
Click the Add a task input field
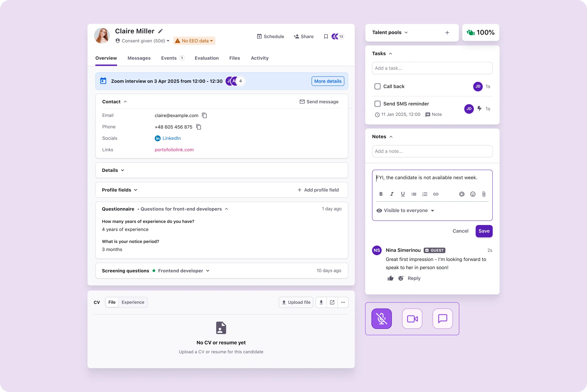point(432,68)
